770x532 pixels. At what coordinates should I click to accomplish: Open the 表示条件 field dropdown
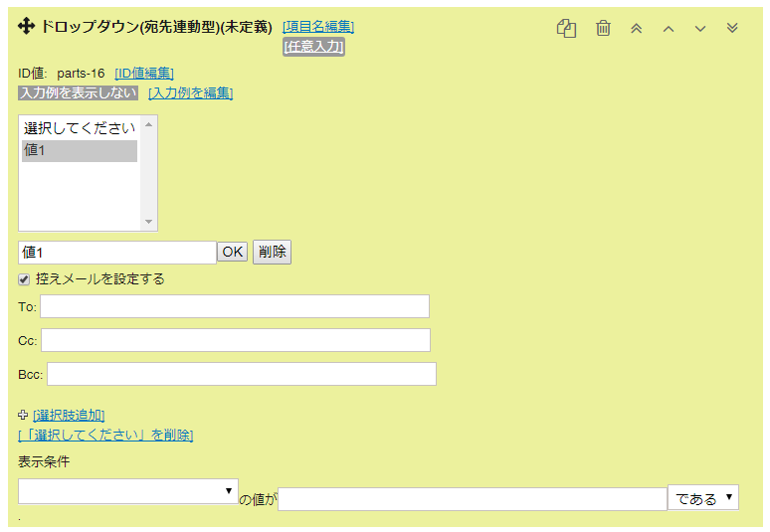coord(128,491)
